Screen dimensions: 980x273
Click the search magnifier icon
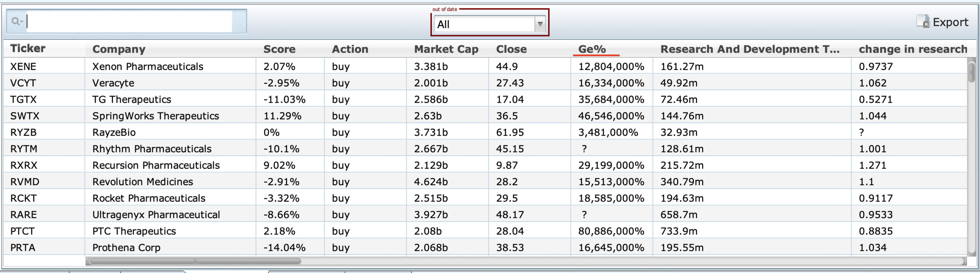(x=16, y=21)
